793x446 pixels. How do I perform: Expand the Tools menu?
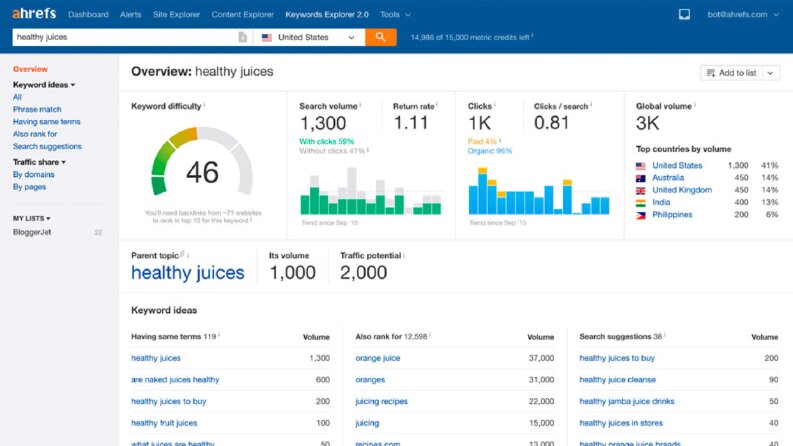pyautogui.click(x=395, y=15)
